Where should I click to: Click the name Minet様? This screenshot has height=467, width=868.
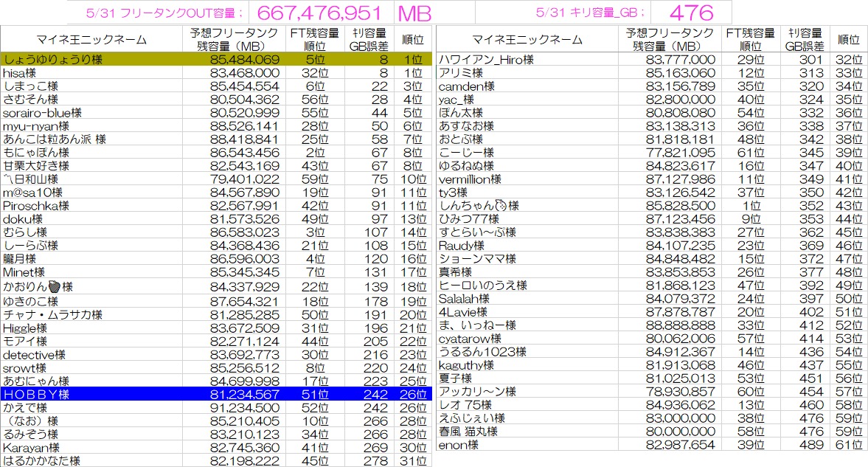pos(24,272)
